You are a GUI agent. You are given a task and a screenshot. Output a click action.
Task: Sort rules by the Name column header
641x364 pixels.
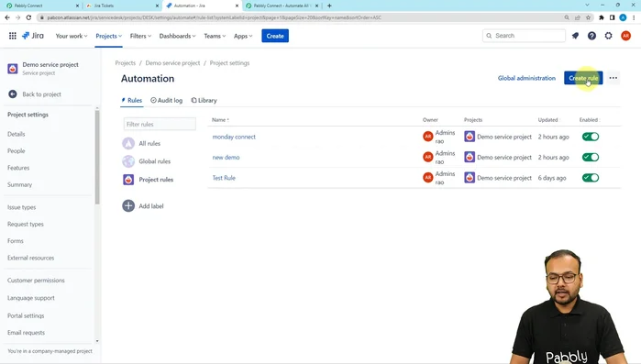(220, 120)
